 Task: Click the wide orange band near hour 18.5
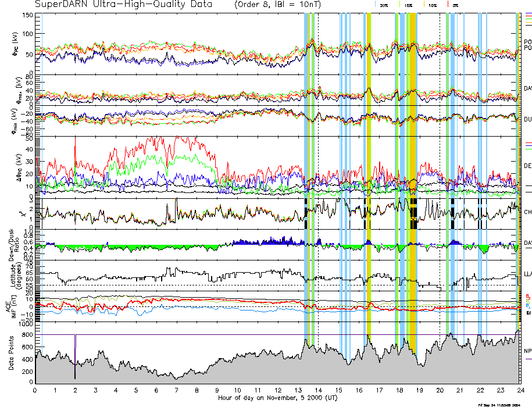coord(412,174)
